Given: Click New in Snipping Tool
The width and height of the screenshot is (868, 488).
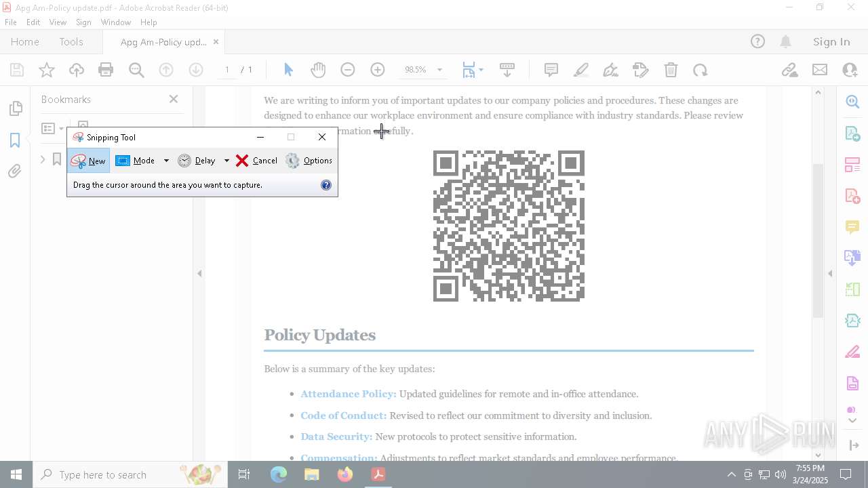Looking at the screenshot, I should pos(89,161).
